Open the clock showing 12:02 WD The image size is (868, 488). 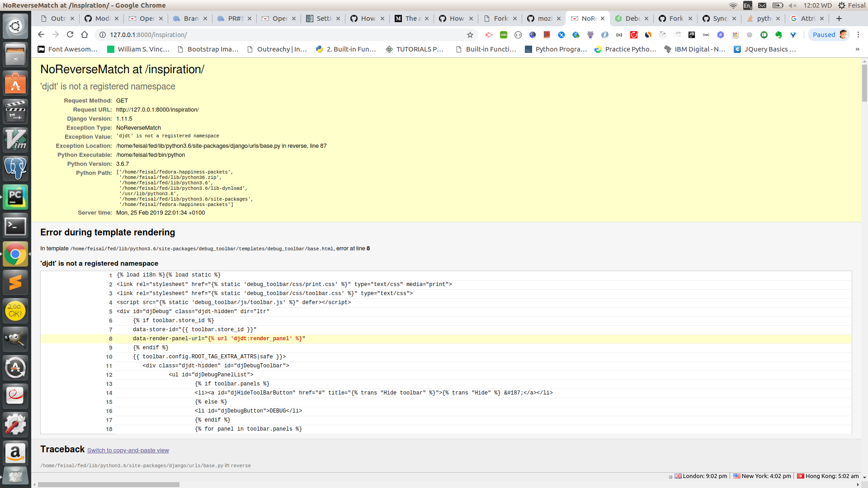pyautogui.click(x=817, y=5)
